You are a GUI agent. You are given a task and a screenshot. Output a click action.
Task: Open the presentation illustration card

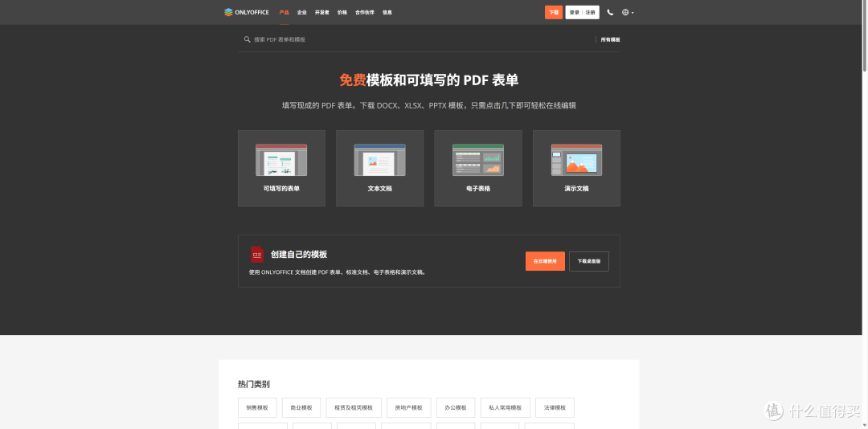pos(576,168)
